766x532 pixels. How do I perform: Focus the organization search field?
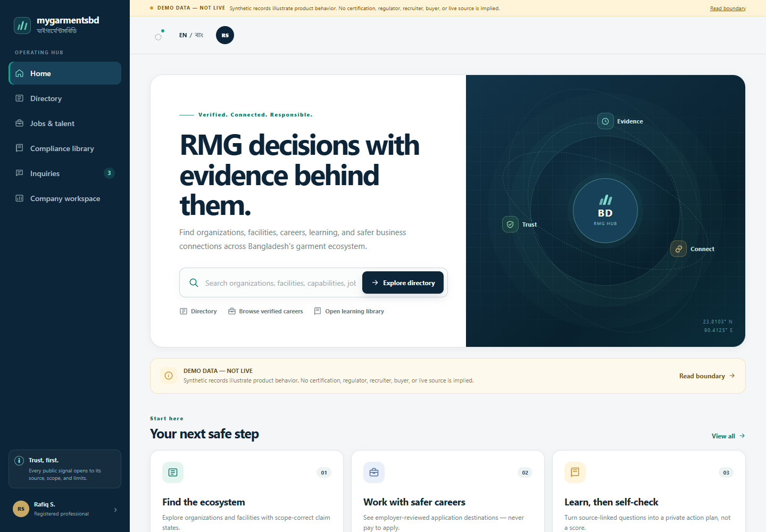point(280,283)
